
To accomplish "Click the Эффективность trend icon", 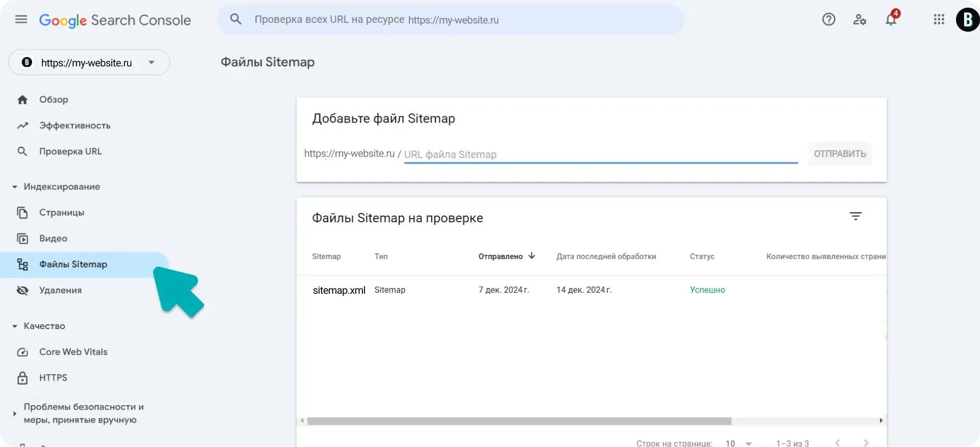I will point(22,126).
